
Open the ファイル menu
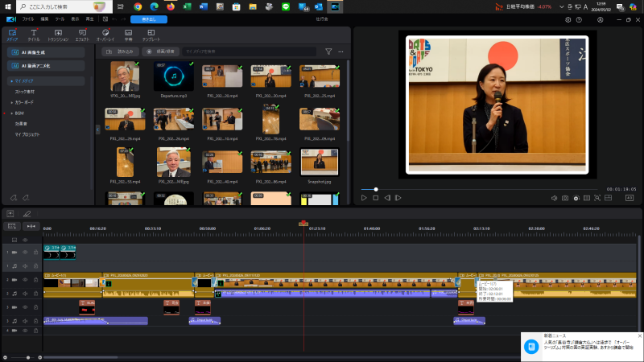tap(28, 19)
